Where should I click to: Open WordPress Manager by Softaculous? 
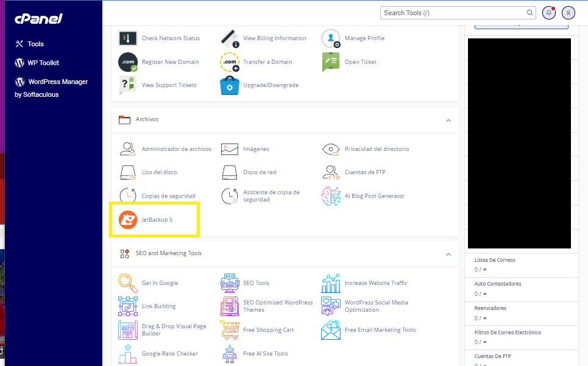pos(57,82)
